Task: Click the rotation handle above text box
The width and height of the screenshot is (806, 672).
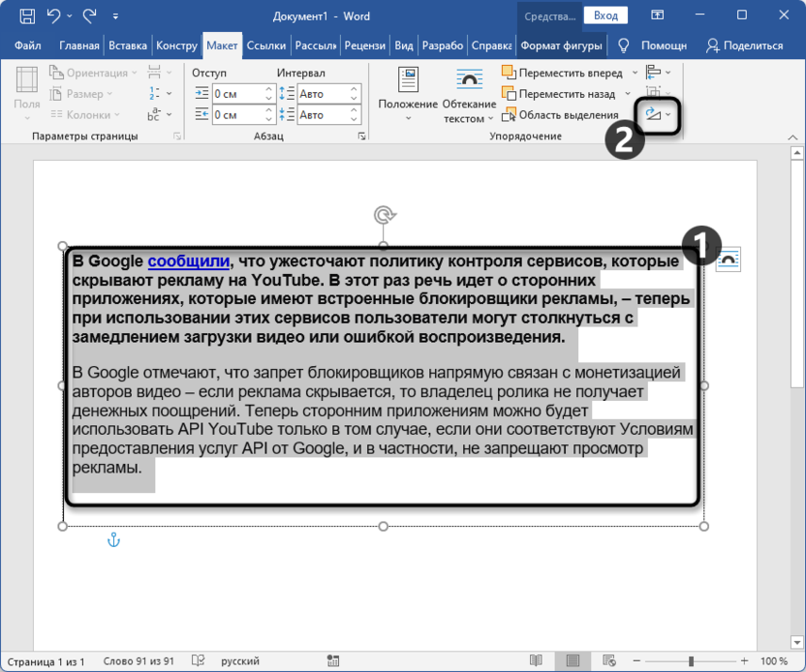Action: pos(384,215)
